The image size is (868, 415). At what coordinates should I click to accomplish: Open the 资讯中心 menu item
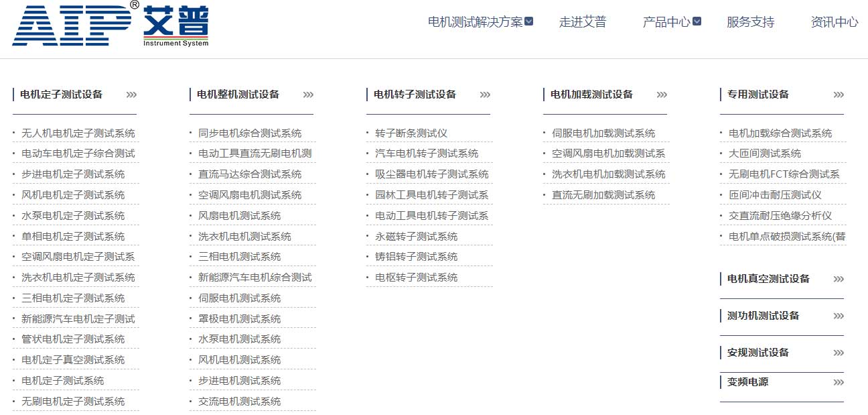[834, 21]
